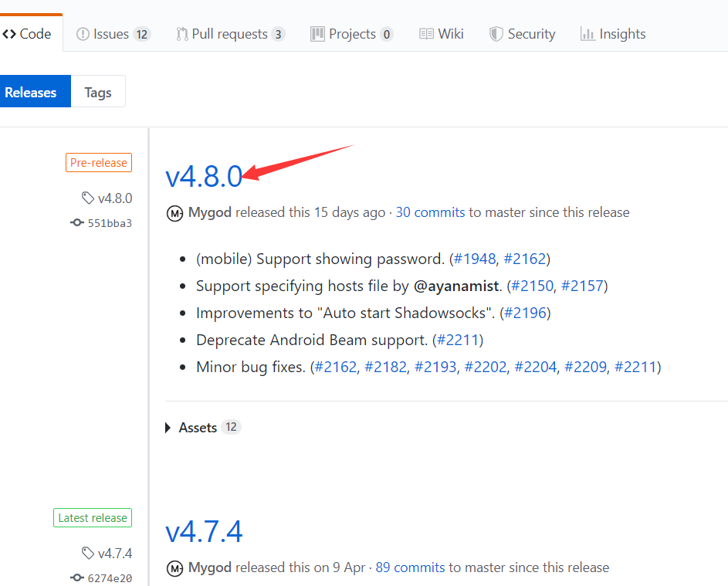Viewport: 728px width, 586px height.
Task: Open the v4.7.4 release title
Action: pos(204,532)
